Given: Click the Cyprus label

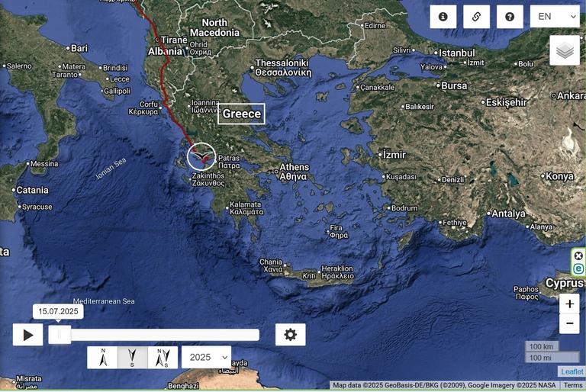Looking at the screenshot, I should tap(565, 283).
